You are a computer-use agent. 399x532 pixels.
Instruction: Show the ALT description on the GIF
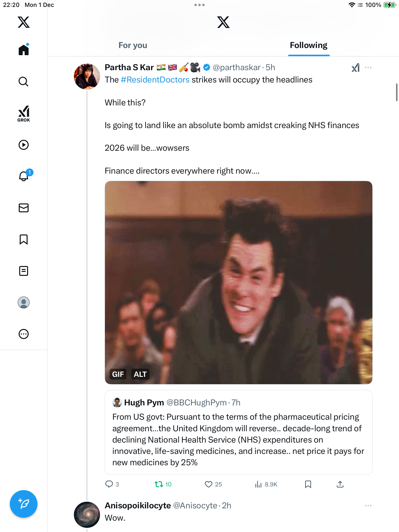tap(140, 374)
